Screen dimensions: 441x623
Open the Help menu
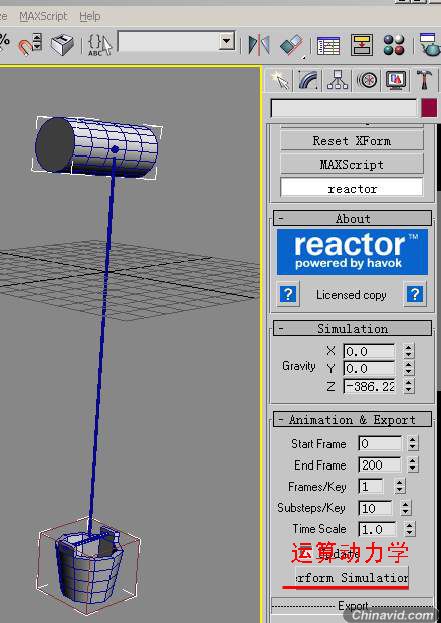point(89,16)
